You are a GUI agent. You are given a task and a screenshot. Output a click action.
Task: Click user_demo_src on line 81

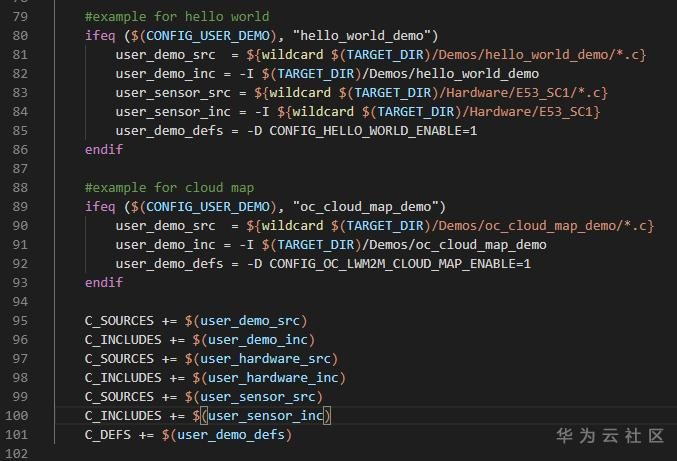[x=165, y=55]
